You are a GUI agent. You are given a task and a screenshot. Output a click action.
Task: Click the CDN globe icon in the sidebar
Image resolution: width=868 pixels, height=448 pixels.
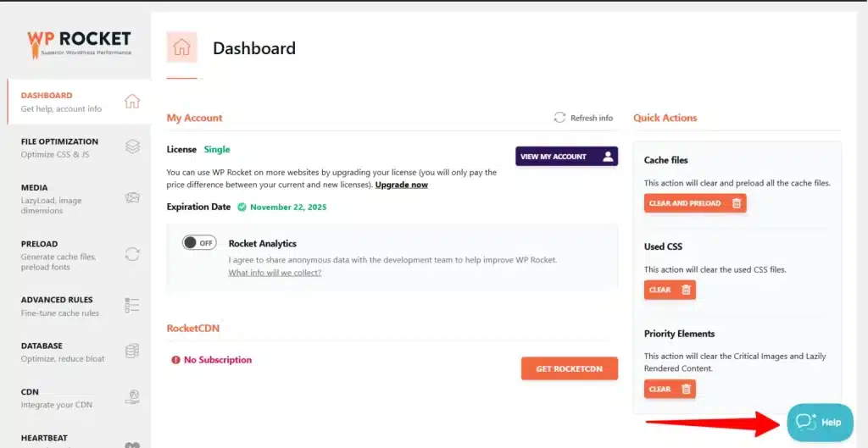coord(132,397)
